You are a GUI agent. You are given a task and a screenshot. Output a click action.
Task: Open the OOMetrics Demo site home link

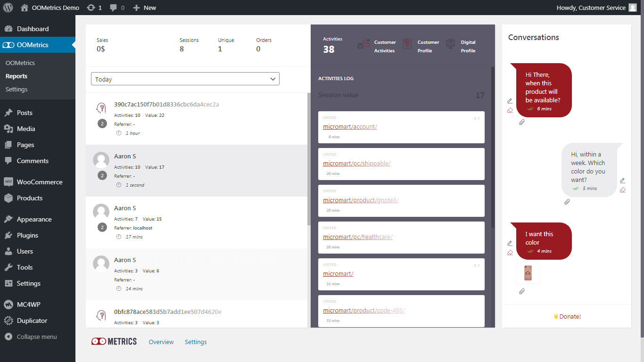click(x=50, y=8)
